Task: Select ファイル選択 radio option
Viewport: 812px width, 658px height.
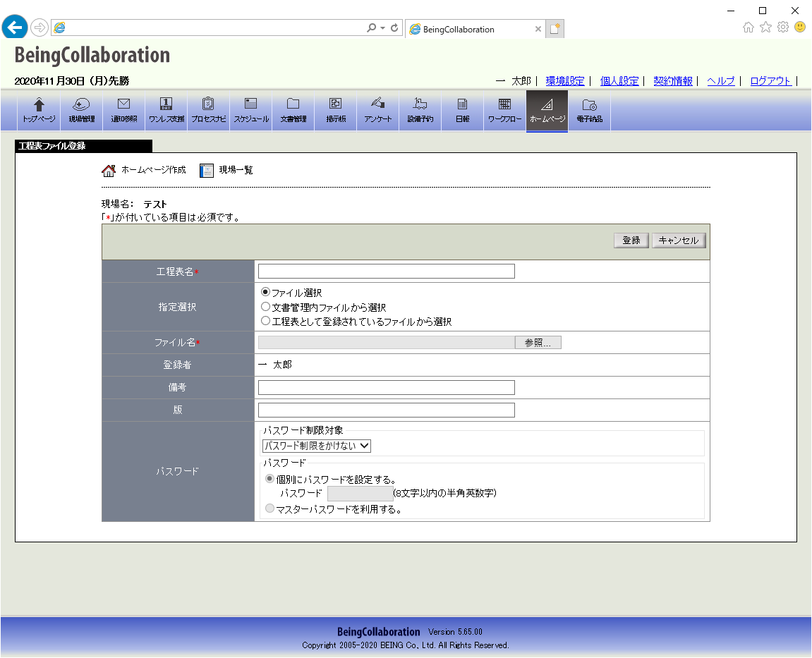Action: click(266, 292)
